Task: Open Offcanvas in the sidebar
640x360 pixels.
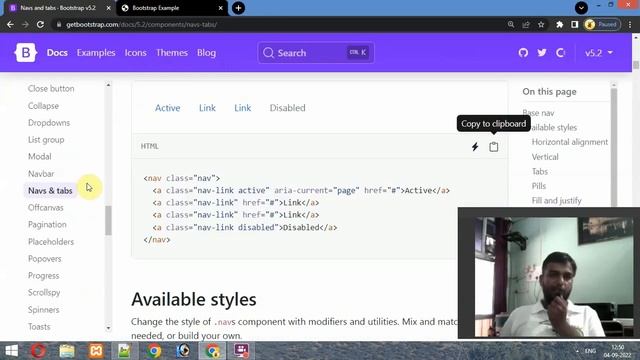Action: 46,207
